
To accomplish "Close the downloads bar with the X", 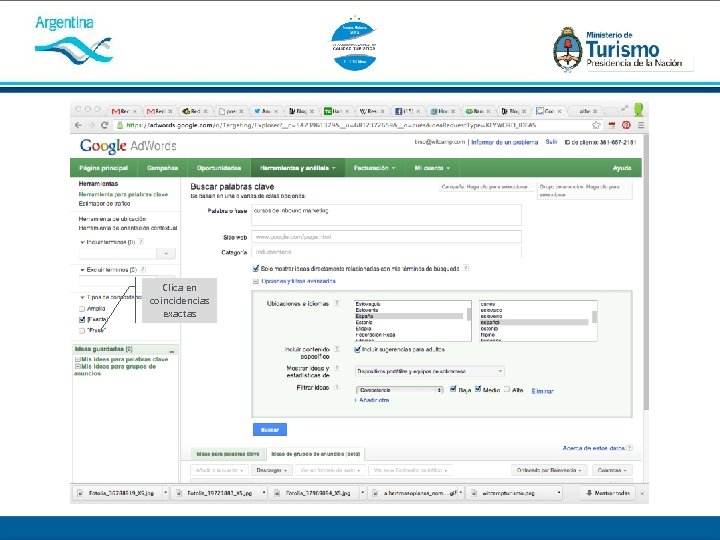I will tap(642, 494).
